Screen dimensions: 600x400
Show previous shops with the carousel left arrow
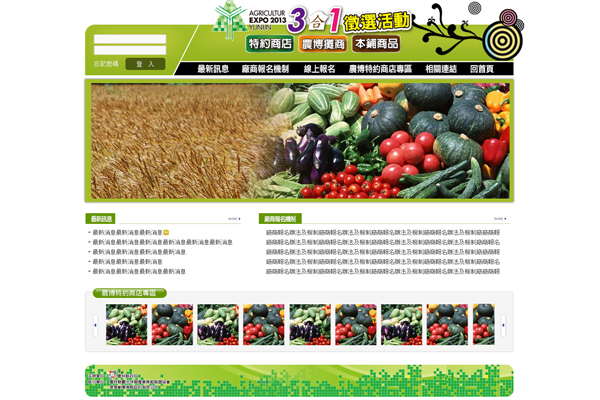[x=95, y=325]
